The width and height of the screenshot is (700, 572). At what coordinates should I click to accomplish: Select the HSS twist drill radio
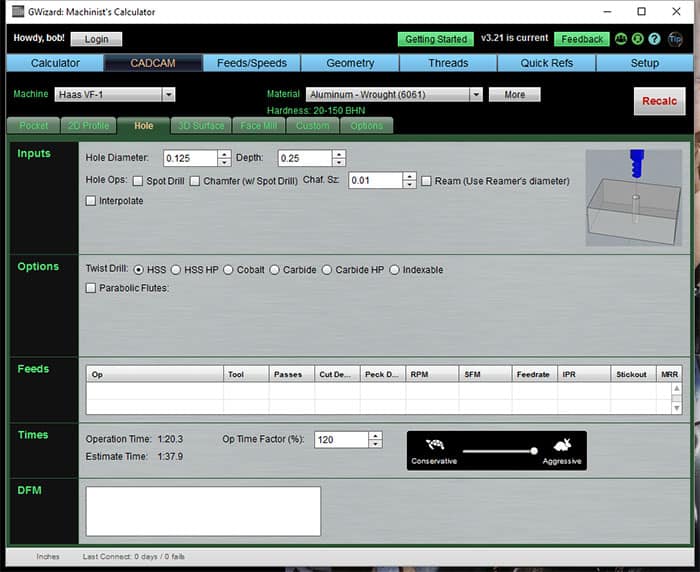tap(138, 270)
